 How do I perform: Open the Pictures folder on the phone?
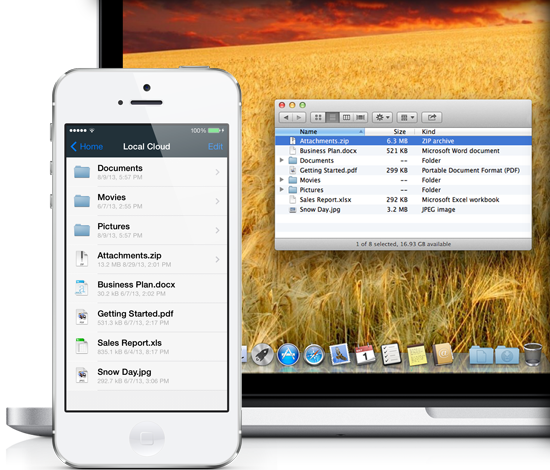coord(147,230)
